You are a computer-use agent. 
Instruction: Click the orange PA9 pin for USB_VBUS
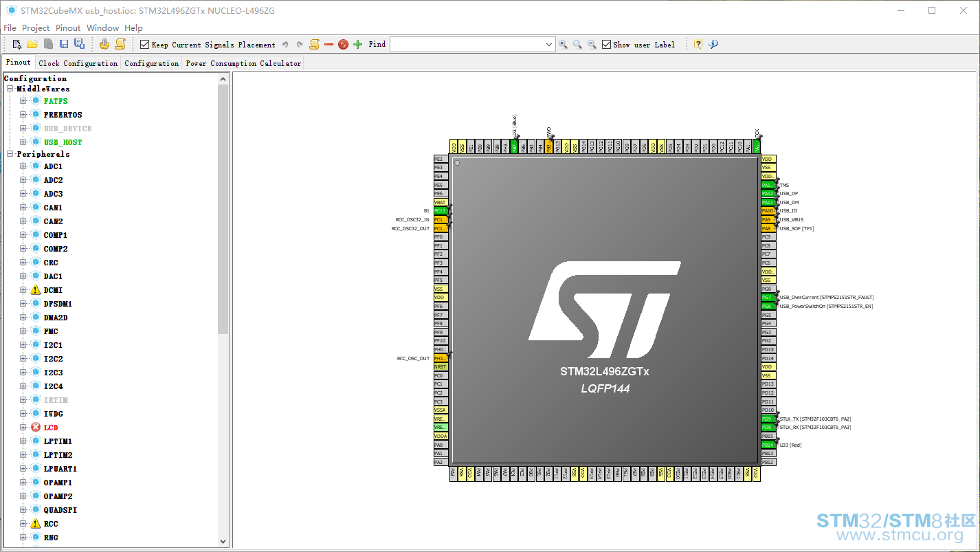tap(768, 220)
